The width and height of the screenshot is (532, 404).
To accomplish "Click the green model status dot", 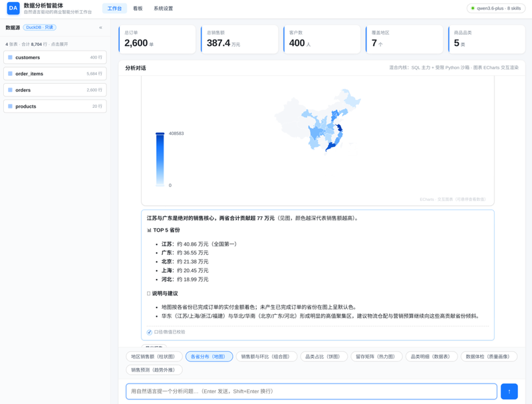I will pos(473,8).
